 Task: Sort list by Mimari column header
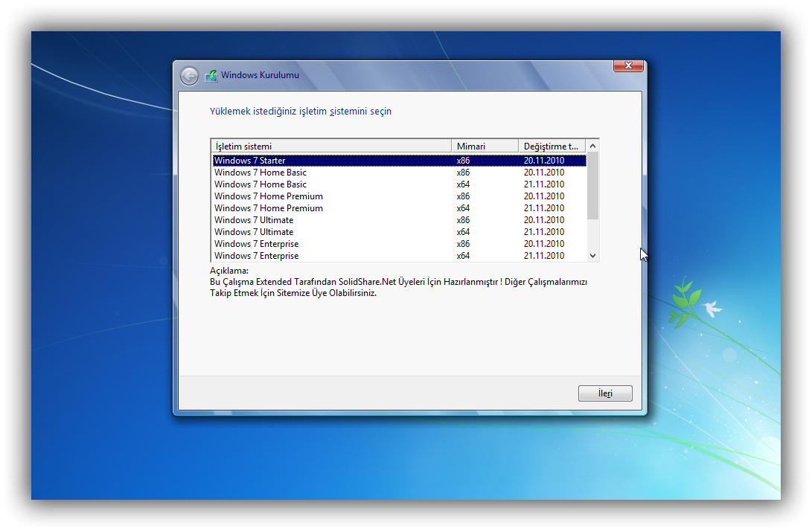485,147
